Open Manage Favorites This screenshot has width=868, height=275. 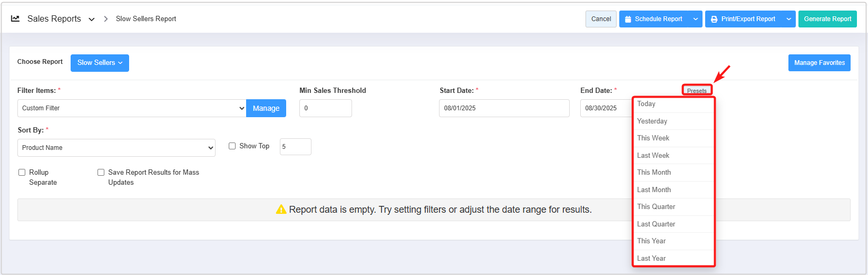819,63
